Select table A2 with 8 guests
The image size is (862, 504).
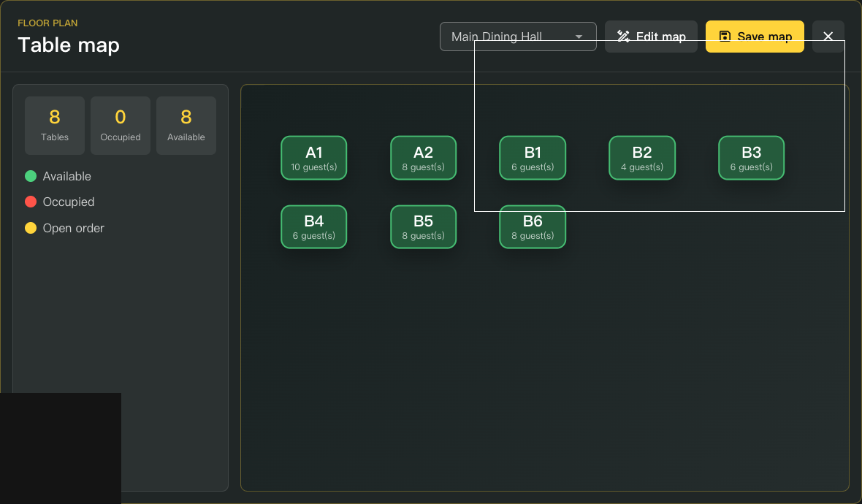point(423,158)
